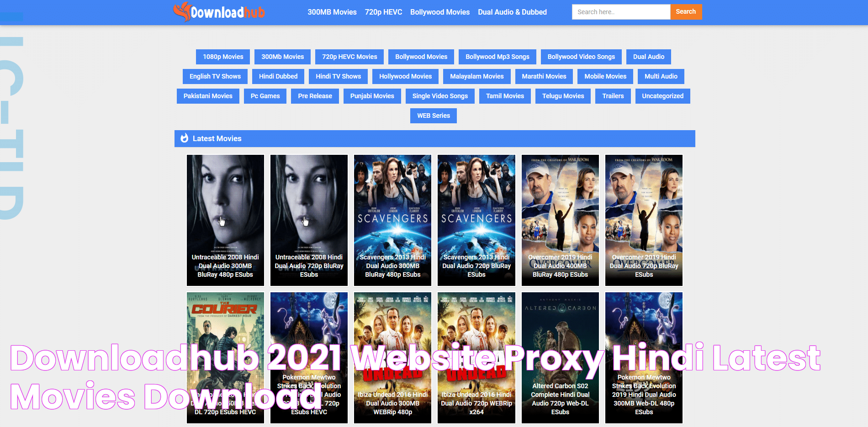The width and height of the screenshot is (868, 427).
Task: Open Scavengers 2013 300MB BluRay 480p poster
Action: [x=392, y=220]
